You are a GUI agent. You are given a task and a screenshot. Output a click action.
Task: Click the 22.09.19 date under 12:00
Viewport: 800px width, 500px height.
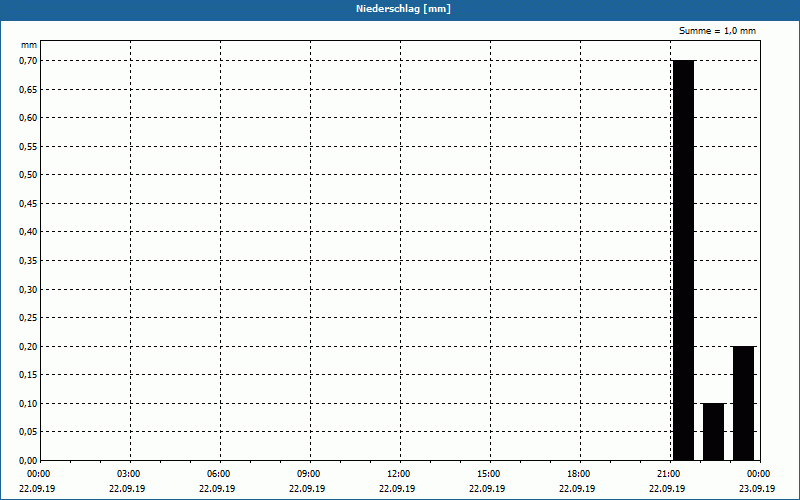[x=397, y=489]
